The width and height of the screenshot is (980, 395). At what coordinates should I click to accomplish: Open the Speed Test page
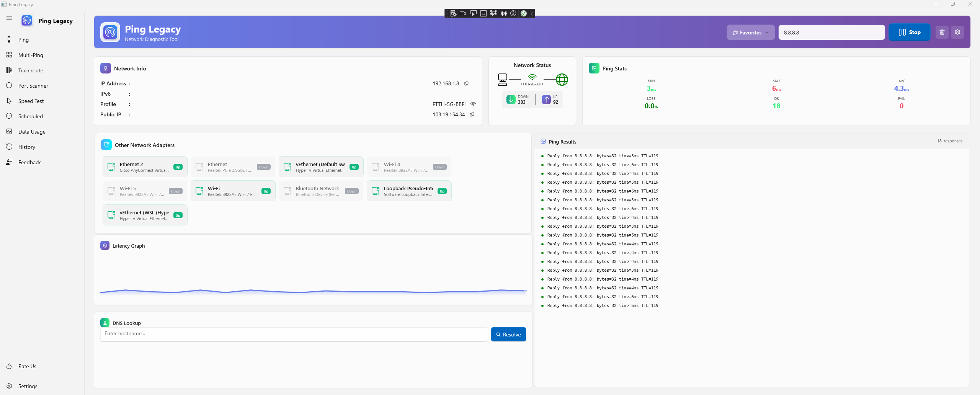pos(42,101)
